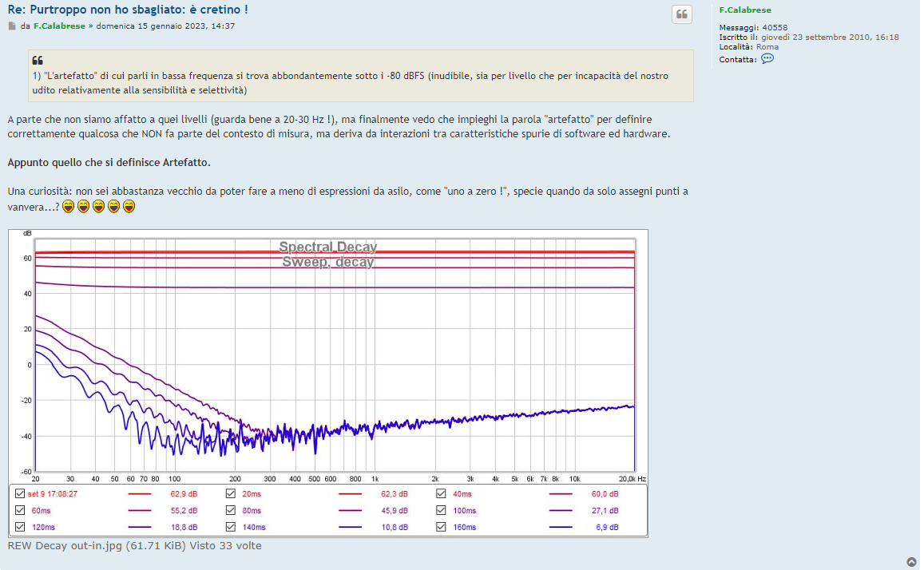Open the message count 40558 link
The image size is (924, 570).
coord(775,28)
